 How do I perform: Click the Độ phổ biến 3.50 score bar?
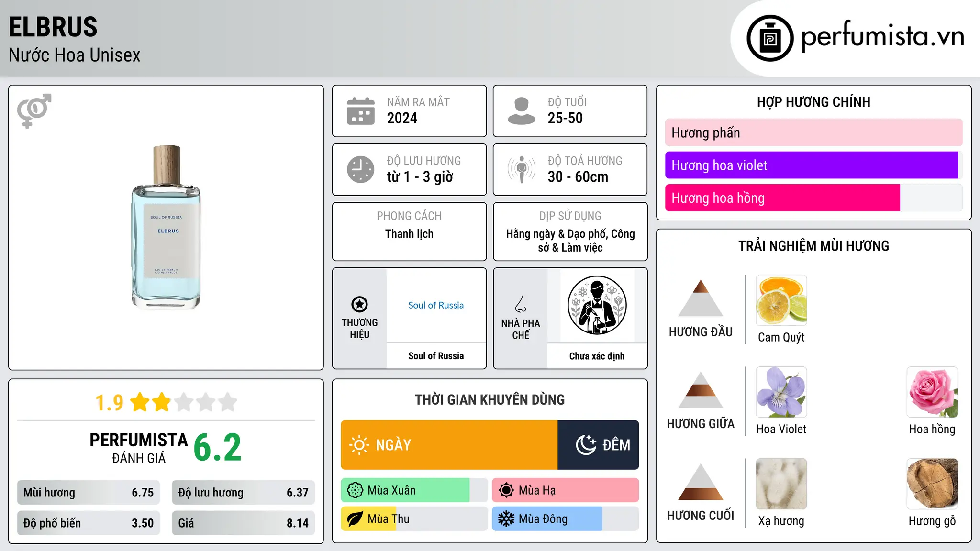(x=89, y=523)
